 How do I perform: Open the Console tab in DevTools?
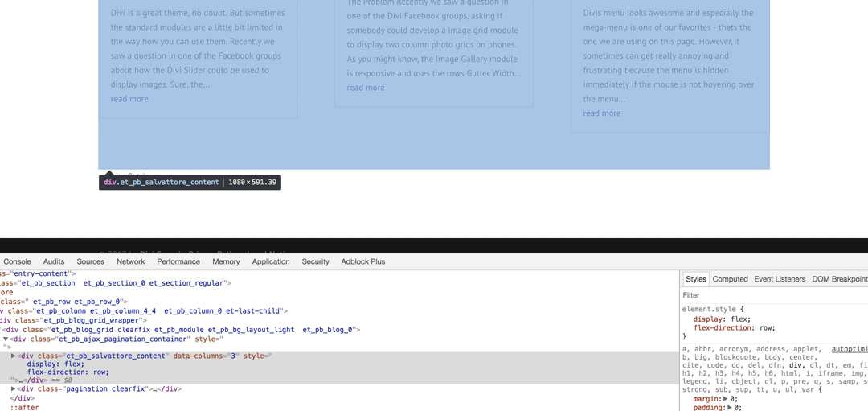17,261
